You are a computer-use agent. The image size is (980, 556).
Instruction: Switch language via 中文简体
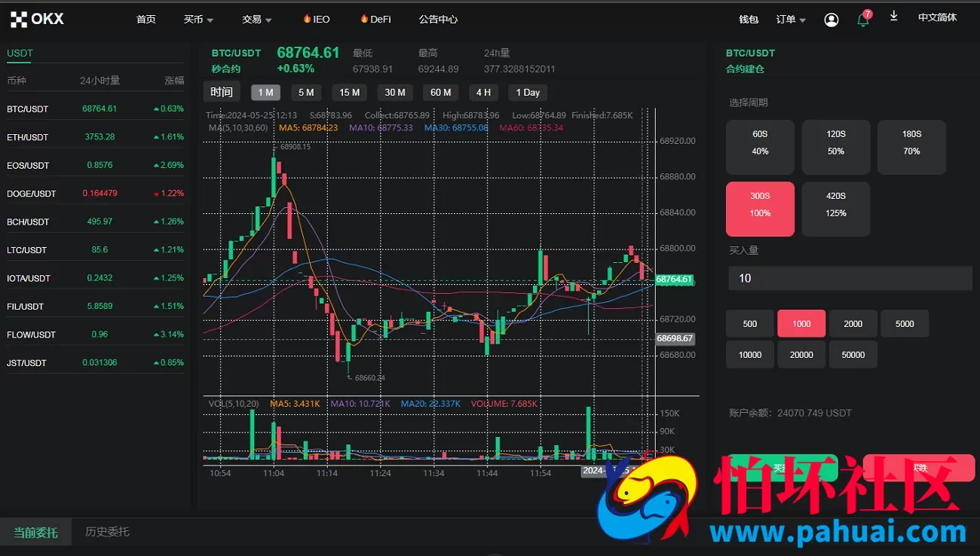tap(937, 17)
